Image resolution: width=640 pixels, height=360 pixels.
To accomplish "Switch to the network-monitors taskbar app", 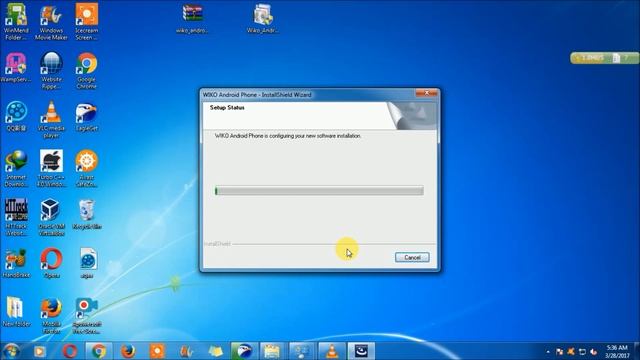I will coord(302,351).
